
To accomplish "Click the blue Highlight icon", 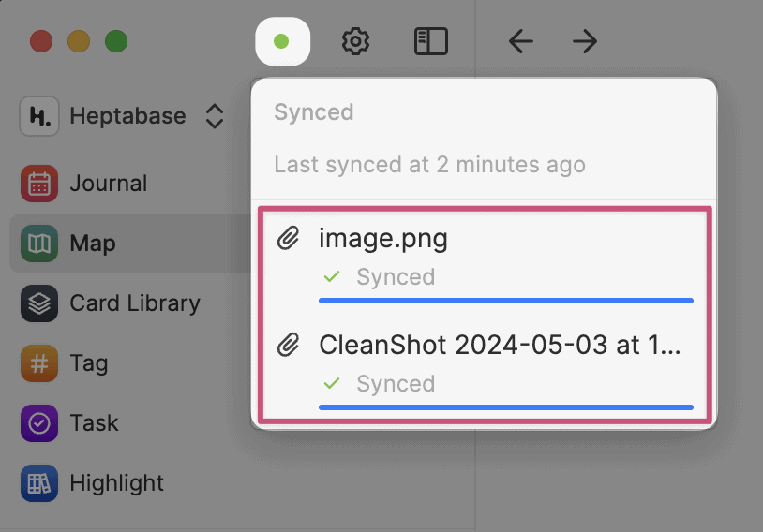I will [x=39, y=483].
